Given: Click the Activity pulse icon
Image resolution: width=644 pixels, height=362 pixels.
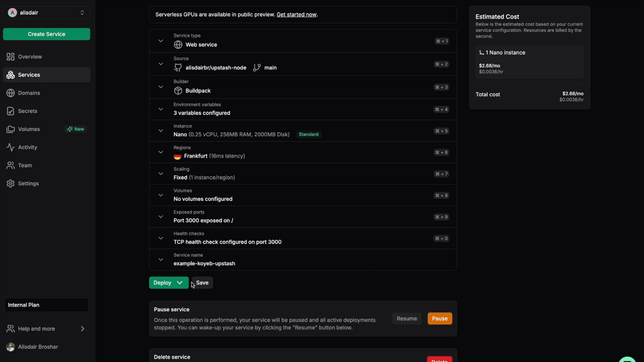Looking at the screenshot, I should (x=10, y=147).
